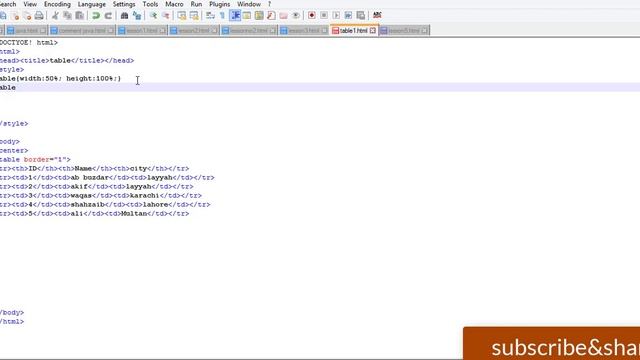The width and height of the screenshot is (640, 360).
Task: Select the active table1.html tab
Action: click(x=353, y=31)
